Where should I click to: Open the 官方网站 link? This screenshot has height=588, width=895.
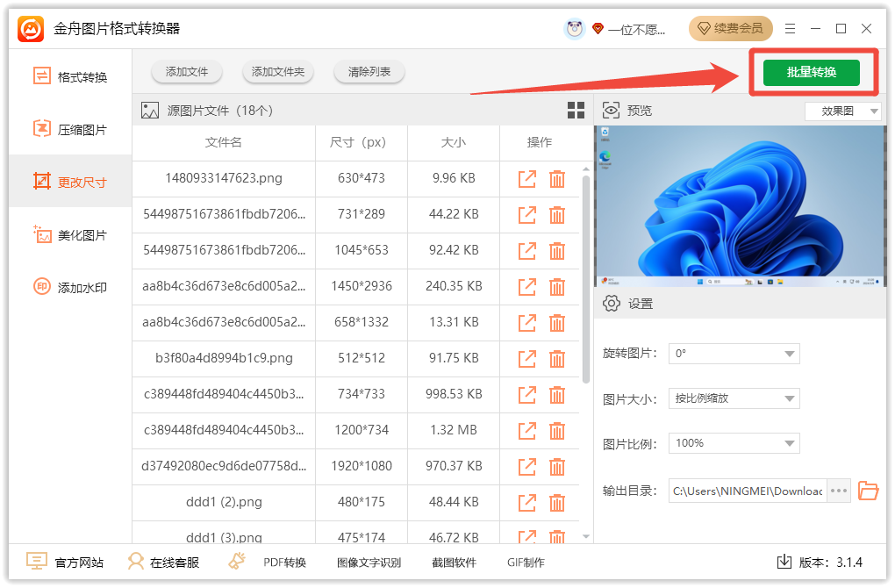tap(65, 562)
